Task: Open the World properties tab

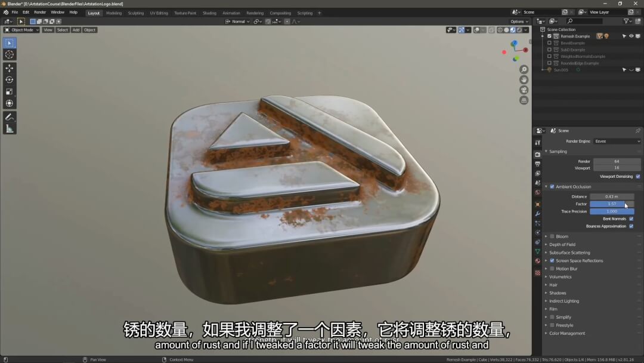Action: pos(537,192)
